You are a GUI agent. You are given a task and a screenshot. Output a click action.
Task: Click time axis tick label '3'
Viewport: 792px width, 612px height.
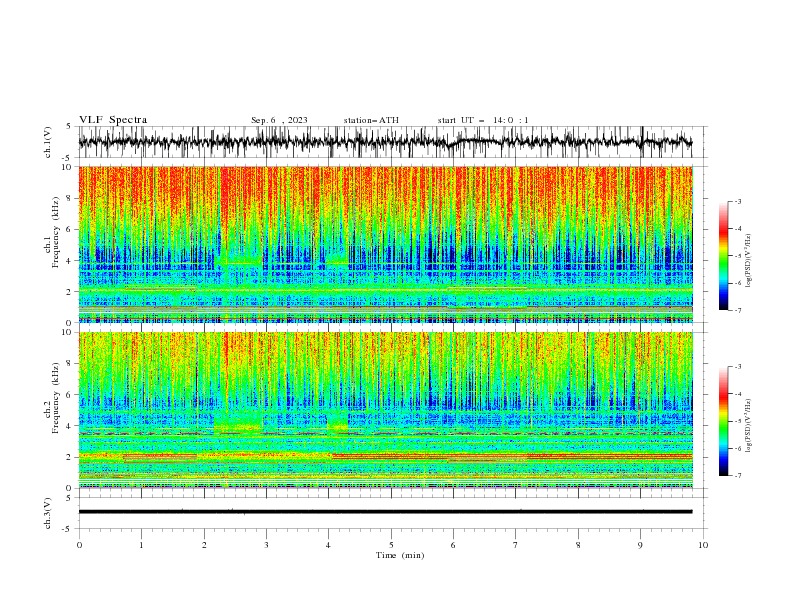(x=266, y=545)
